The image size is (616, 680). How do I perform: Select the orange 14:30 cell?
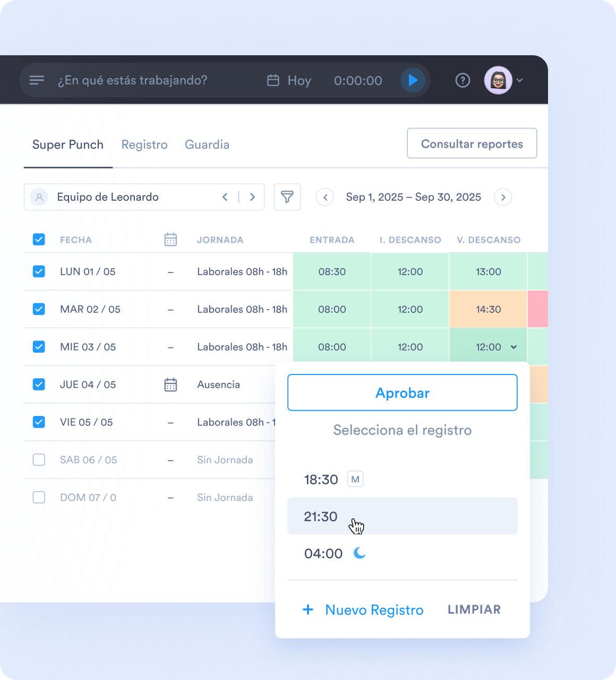488,309
